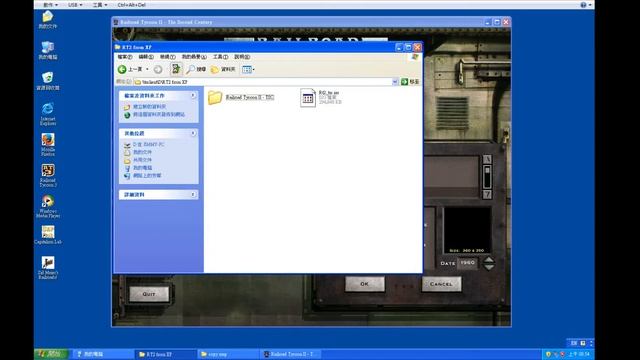This screenshot has width=640, height=360.
Task: Decrease the Date value with the down arrow
Action: [x=489, y=267]
